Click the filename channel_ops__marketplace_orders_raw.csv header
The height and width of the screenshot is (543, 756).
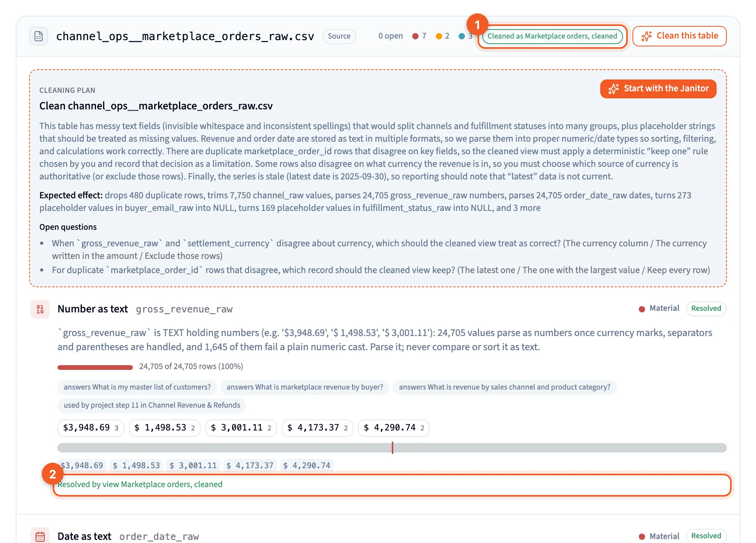(185, 36)
